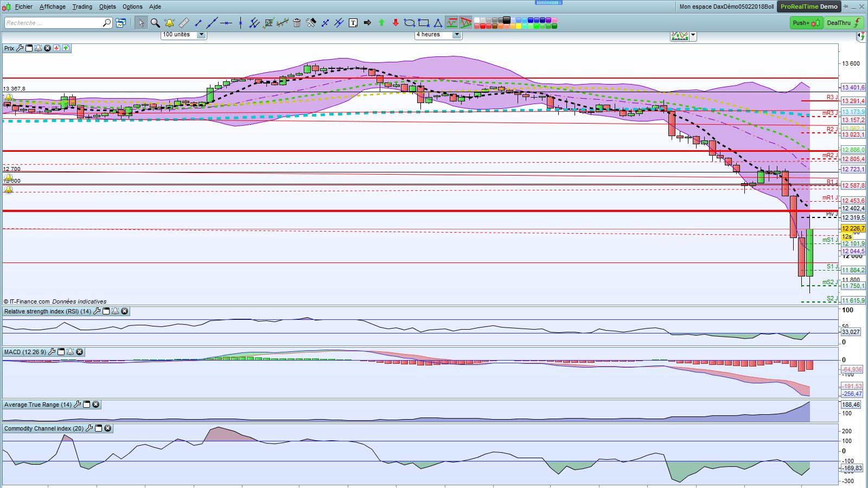
Task: Click the search magnifier in Recherche box
Action: click(x=107, y=23)
